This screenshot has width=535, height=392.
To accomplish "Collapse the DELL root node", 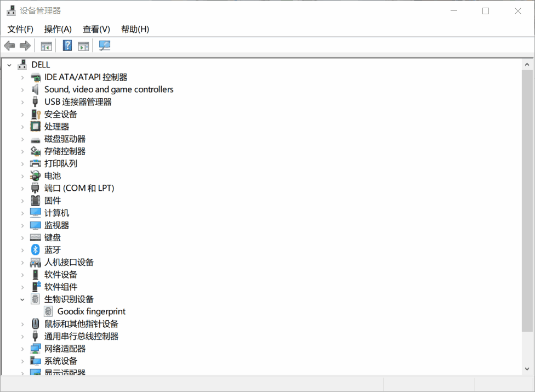I will click(9, 65).
